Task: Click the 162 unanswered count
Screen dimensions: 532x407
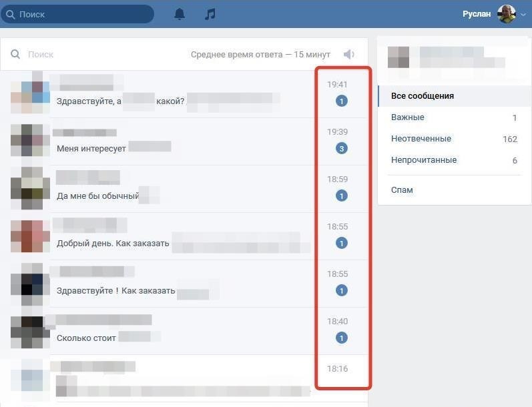Action: pyautogui.click(x=509, y=139)
